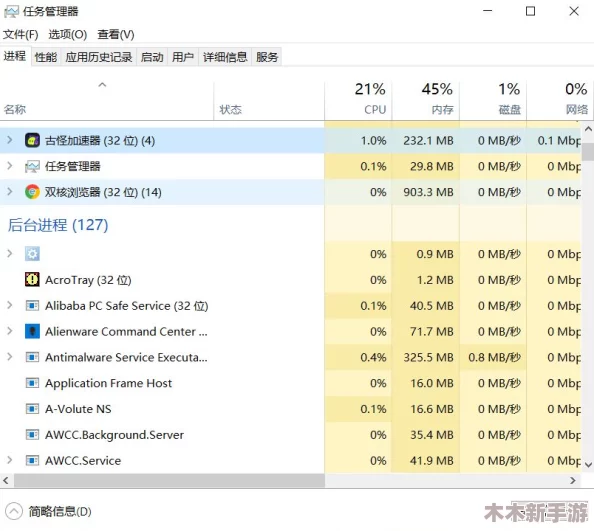Image resolution: width=594 pixels, height=531 pixels.
Task: Expand the 古怪加速器 process group
Action: tap(10, 140)
